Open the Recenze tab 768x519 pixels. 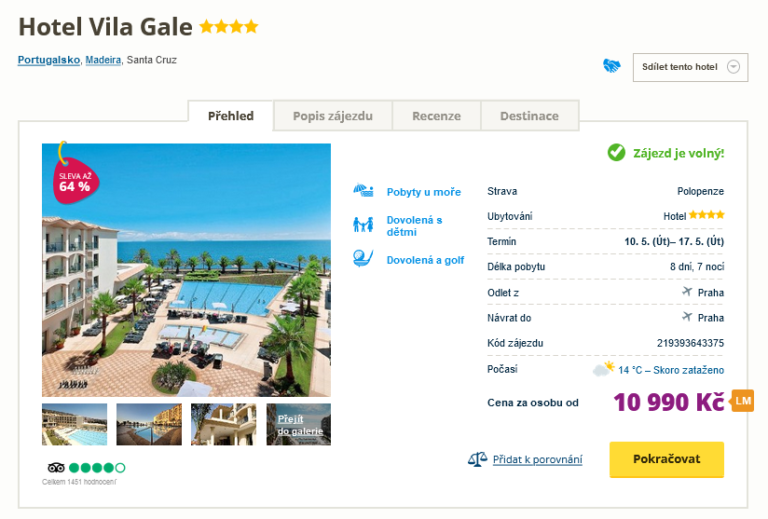436,116
